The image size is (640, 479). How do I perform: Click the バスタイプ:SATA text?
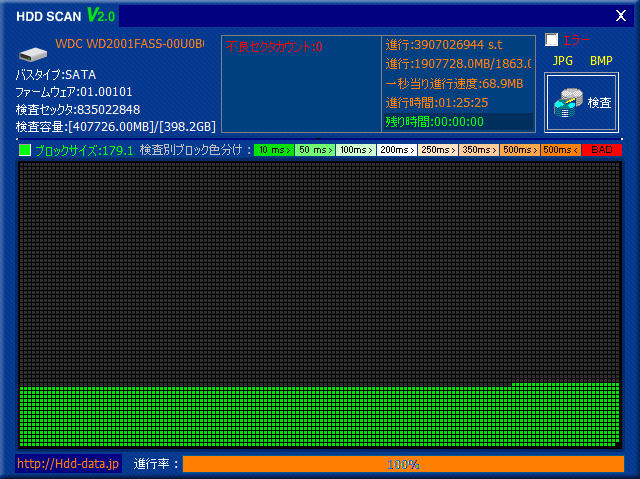click(x=56, y=75)
